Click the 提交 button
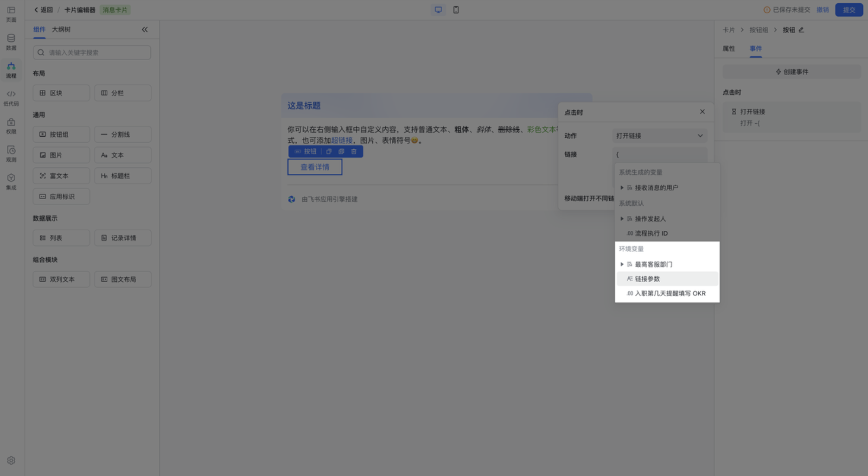Image resolution: width=868 pixels, height=476 pixels. pos(849,10)
